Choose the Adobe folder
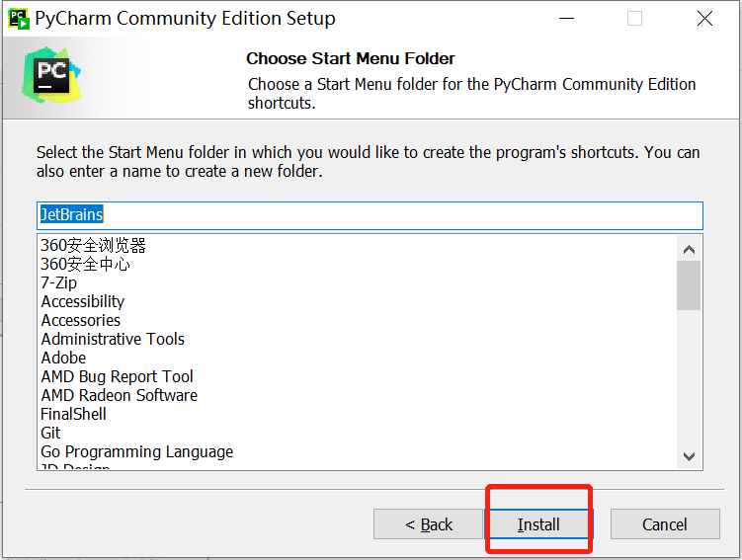Viewport: 742px width, 560px height. pos(63,358)
